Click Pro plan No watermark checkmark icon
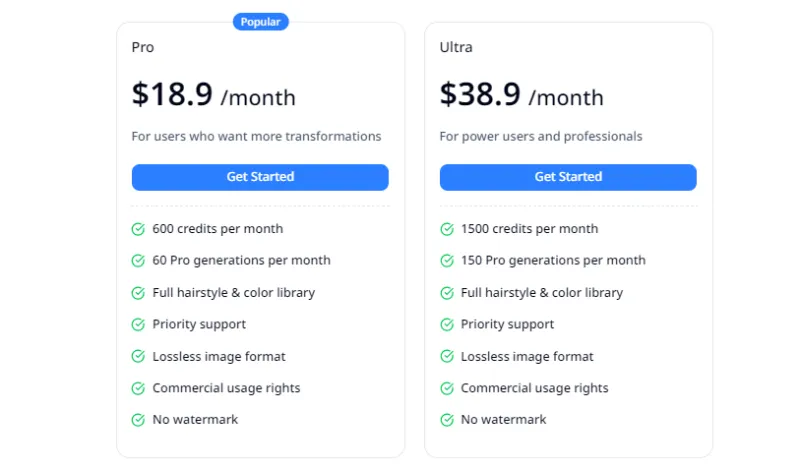Viewport: 800px width, 469px height. 139,420
